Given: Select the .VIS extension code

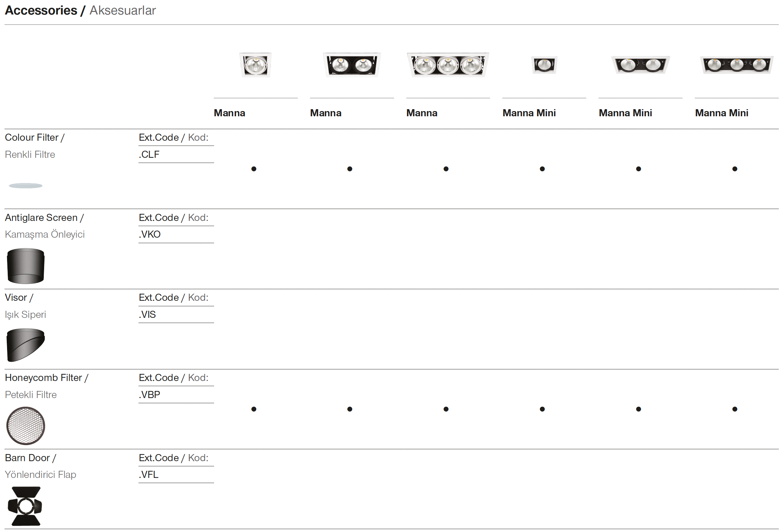Looking at the screenshot, I should (147, 315).
